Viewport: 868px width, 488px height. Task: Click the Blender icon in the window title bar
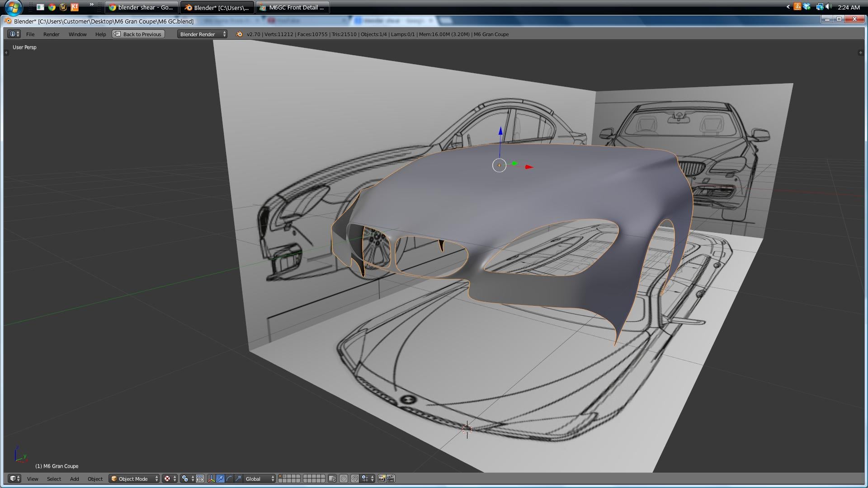(8, 21)
